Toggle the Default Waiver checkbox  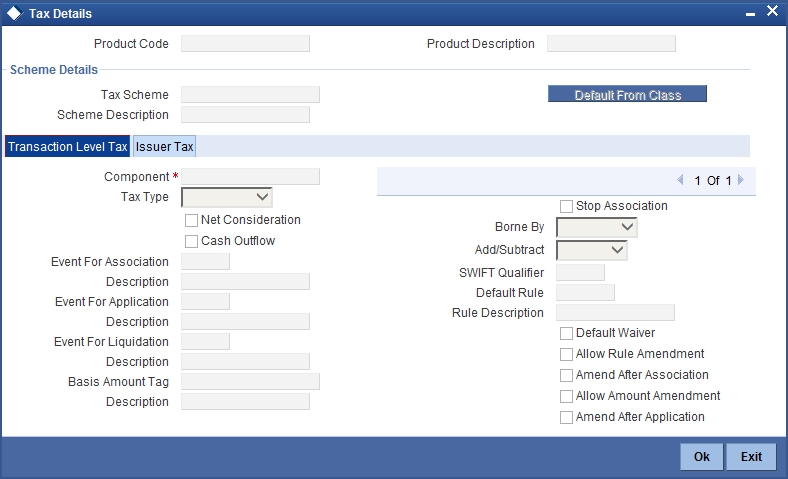[x=567, y=333]
